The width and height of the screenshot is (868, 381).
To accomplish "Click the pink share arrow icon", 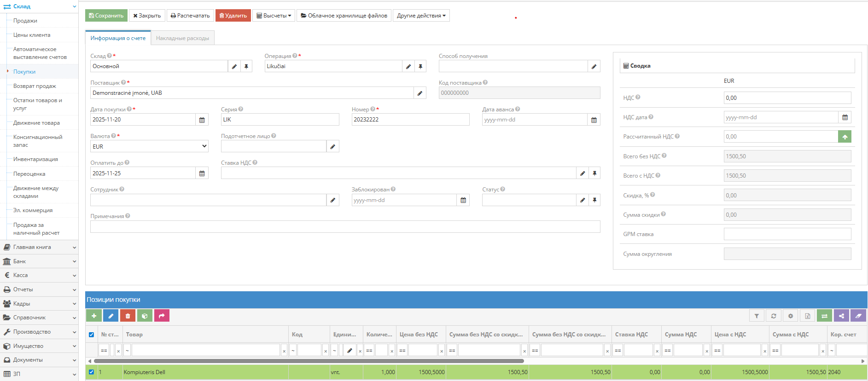I will [x=162, y=316].
